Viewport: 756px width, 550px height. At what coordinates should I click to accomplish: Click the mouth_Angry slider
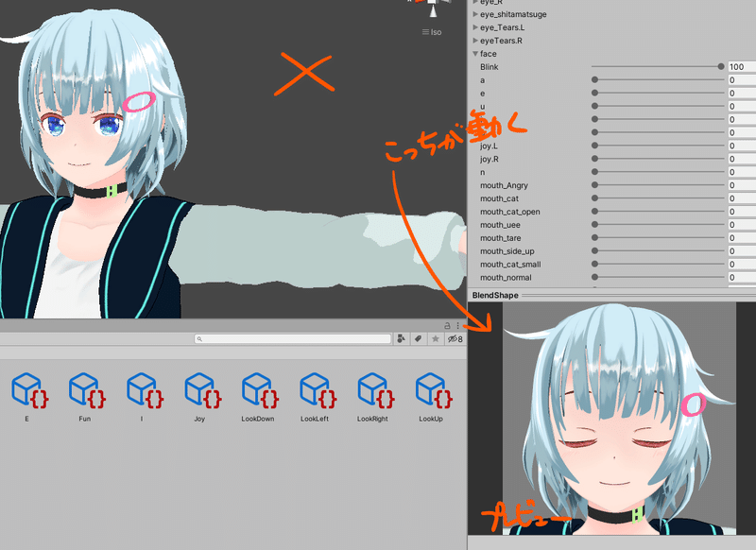658,185
